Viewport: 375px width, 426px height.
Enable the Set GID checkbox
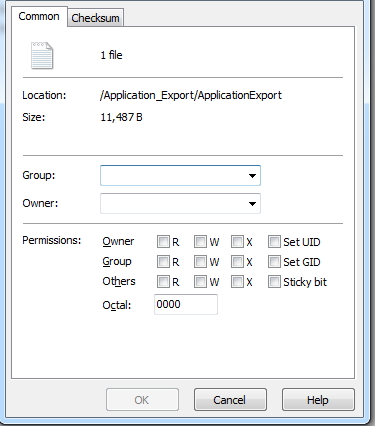coord(274,262)
